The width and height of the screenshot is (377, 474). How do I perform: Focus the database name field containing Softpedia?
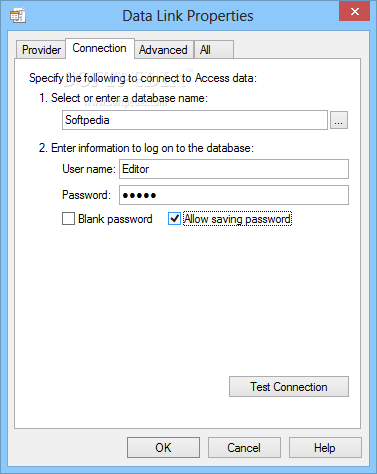click(195, 120)
